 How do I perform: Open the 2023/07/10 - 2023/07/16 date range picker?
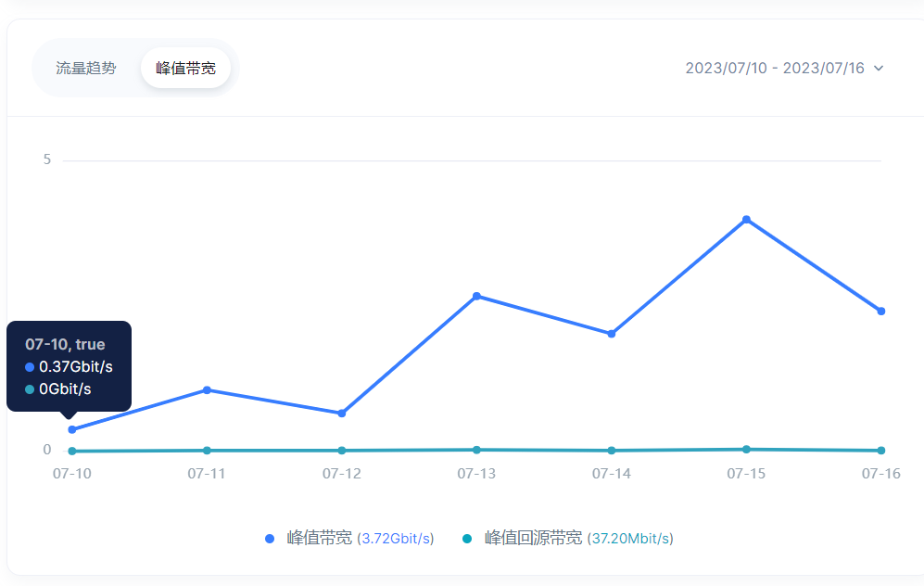pyautogui.click(x=774, y=68)
